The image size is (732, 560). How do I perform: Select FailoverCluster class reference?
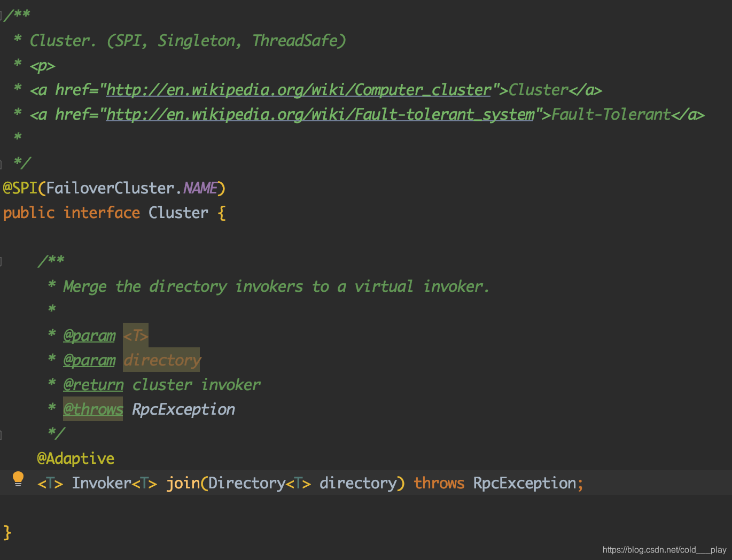(x=110, y=188)
